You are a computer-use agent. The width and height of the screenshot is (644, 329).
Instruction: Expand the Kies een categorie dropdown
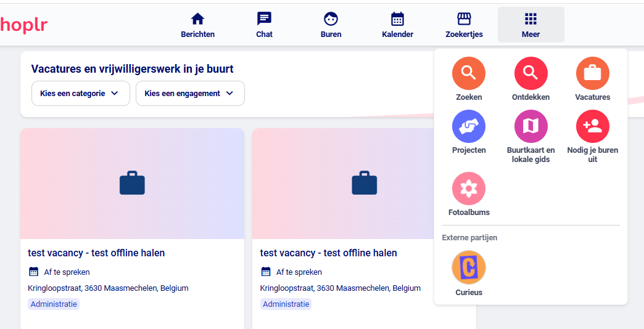click(81, 94)
